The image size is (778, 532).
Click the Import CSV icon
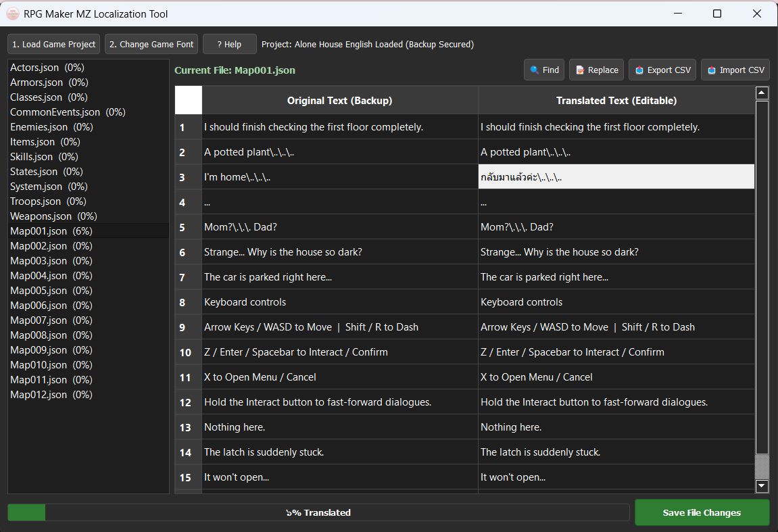[x=712, y=70]
